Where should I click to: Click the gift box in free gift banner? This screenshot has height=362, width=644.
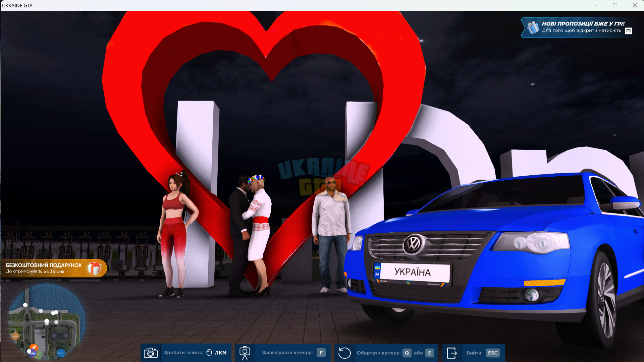[x=94, y=268]
